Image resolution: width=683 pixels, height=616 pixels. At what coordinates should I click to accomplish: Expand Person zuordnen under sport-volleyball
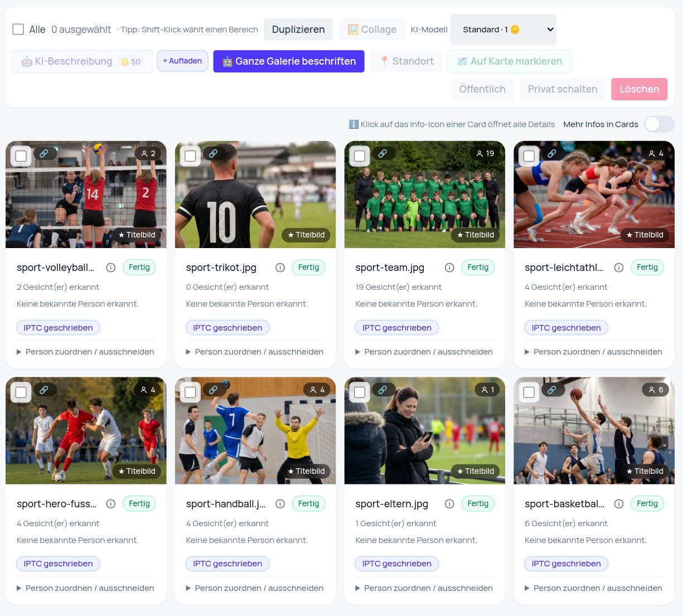pyautogui.click(x=85, y=352)
